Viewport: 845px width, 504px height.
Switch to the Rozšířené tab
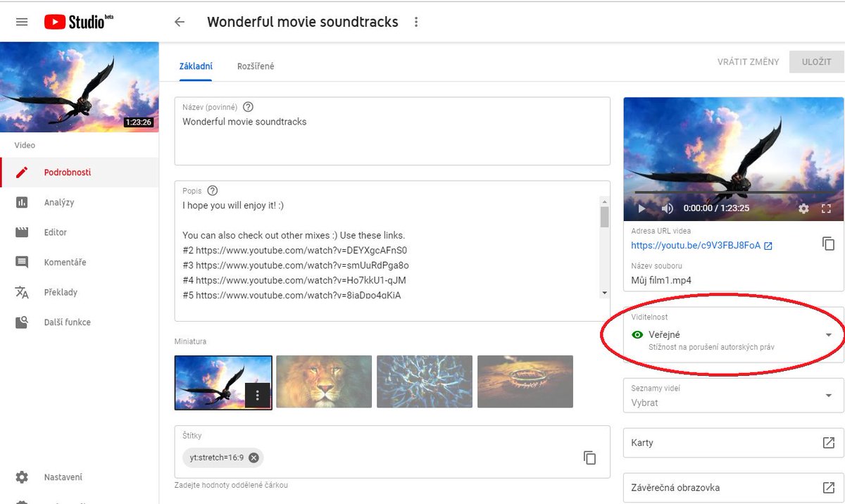[256, 66]
